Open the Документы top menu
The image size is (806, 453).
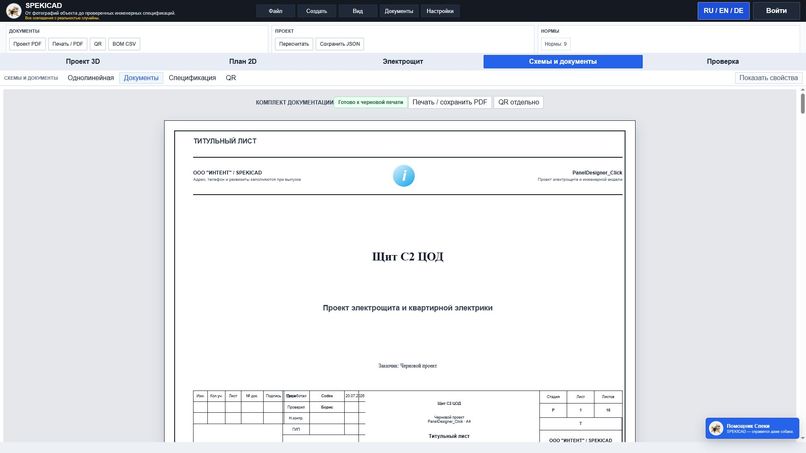(399, 11)
